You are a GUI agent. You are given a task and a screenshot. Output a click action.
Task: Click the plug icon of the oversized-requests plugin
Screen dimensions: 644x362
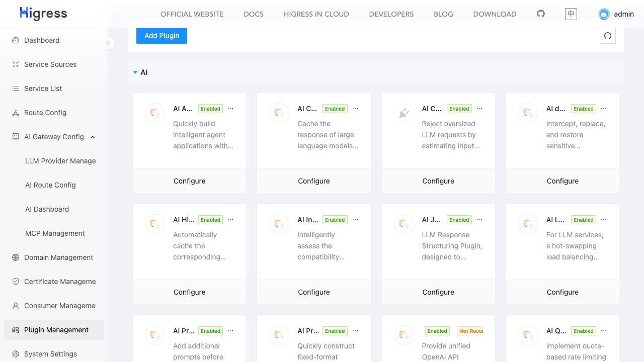pos(404,113)
